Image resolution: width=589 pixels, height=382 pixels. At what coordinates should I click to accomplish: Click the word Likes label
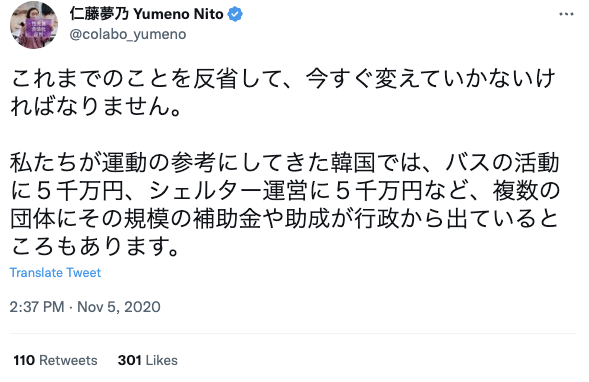(162, 360)
